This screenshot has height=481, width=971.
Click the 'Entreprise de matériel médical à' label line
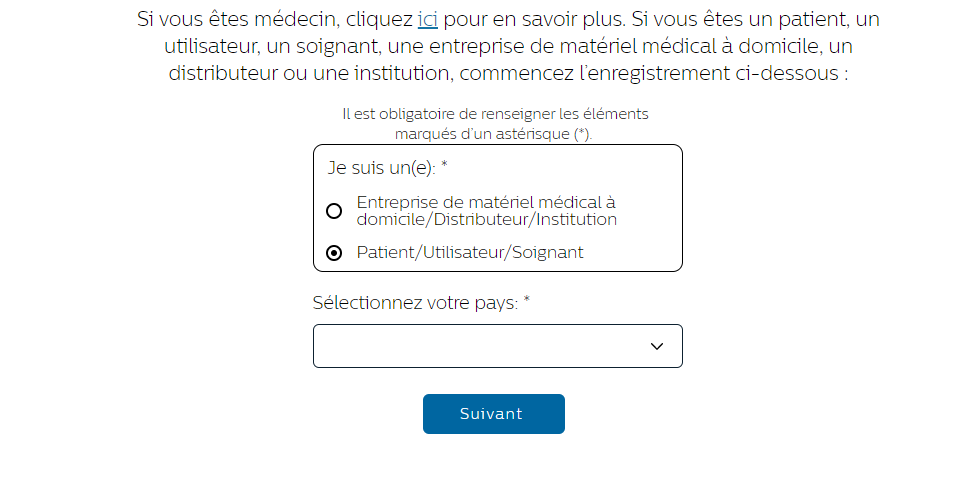tap(486, 202)
